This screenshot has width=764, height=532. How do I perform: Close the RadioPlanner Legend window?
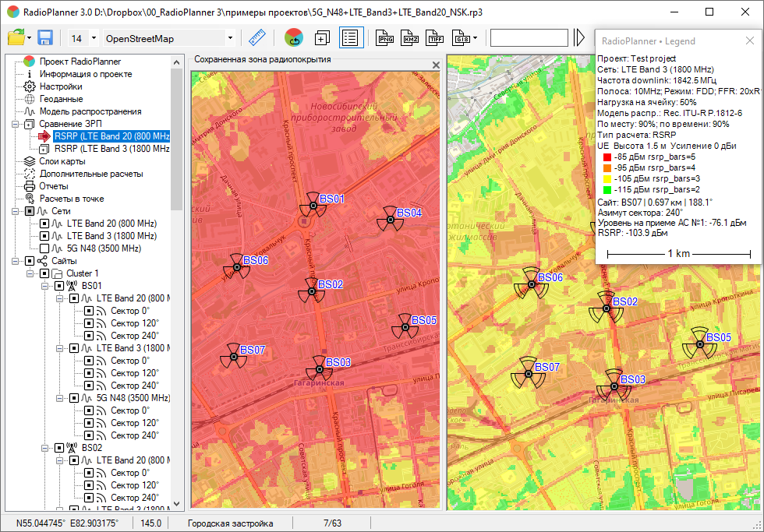750,41
